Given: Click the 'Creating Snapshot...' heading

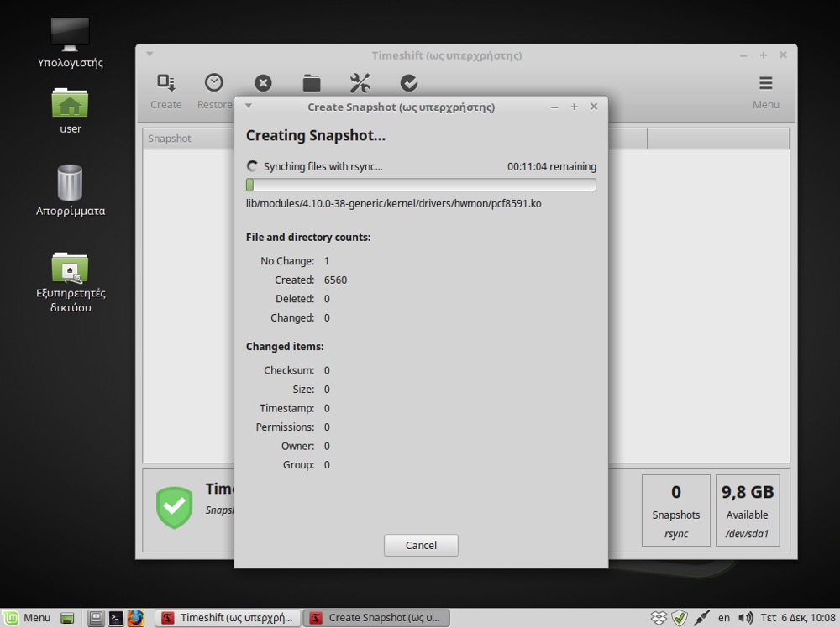Looking at the screenshot, I should [x=316, y=135].
